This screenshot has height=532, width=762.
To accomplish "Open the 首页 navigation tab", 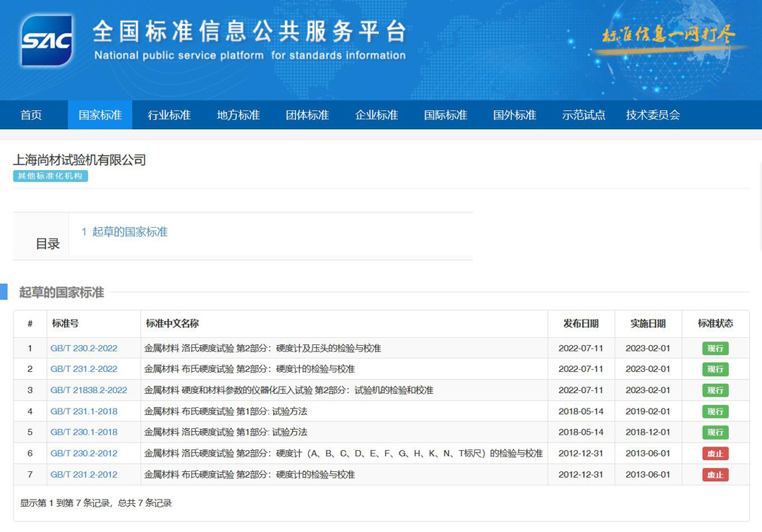I will tap(31, 115).
